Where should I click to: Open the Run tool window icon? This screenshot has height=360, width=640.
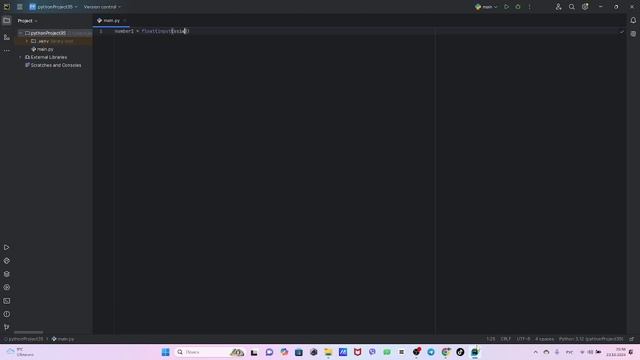pyautogui.click(x=7, y=248)
